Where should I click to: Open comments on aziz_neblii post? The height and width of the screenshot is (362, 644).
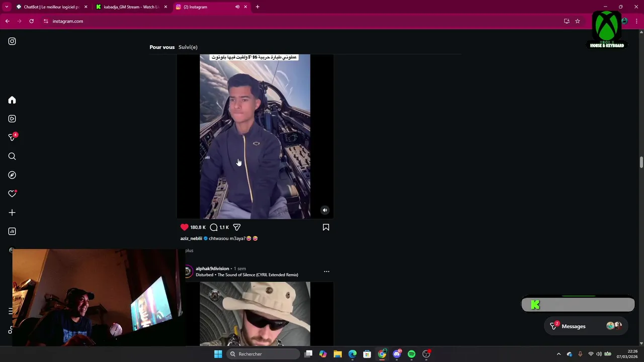(214, 227)
